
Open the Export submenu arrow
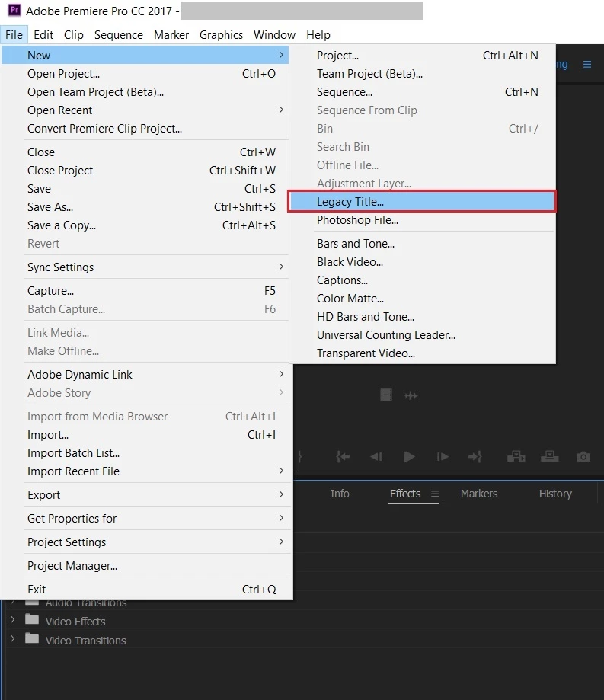coord(281,494)
